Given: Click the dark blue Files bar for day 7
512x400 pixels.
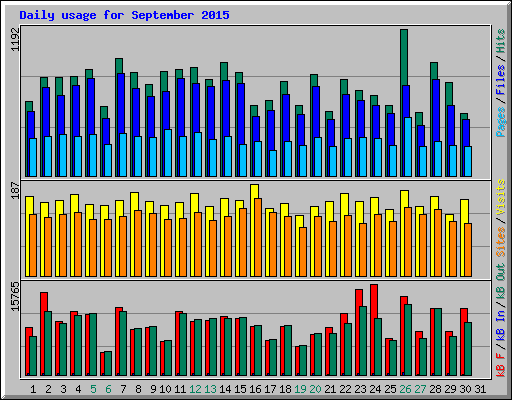Looking at the screenshot, I should 121,103.
